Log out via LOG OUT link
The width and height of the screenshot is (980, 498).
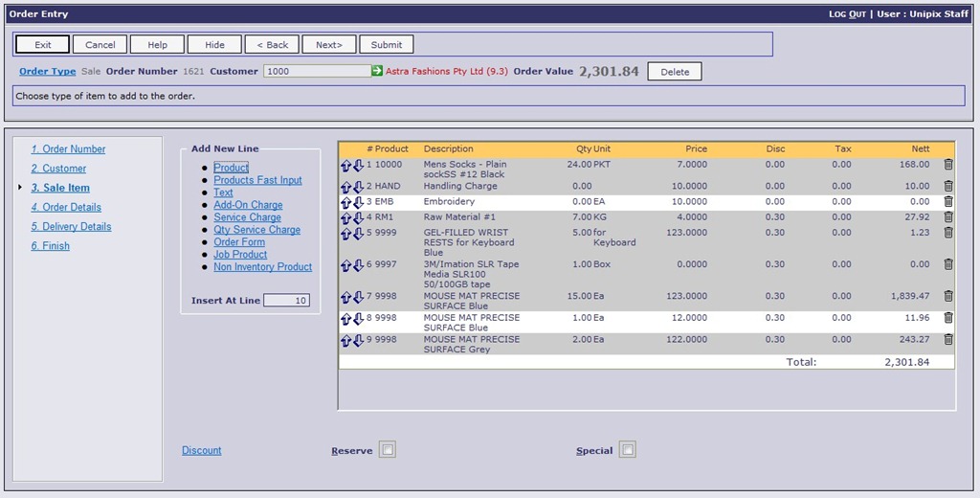click(x=848, y=13)
